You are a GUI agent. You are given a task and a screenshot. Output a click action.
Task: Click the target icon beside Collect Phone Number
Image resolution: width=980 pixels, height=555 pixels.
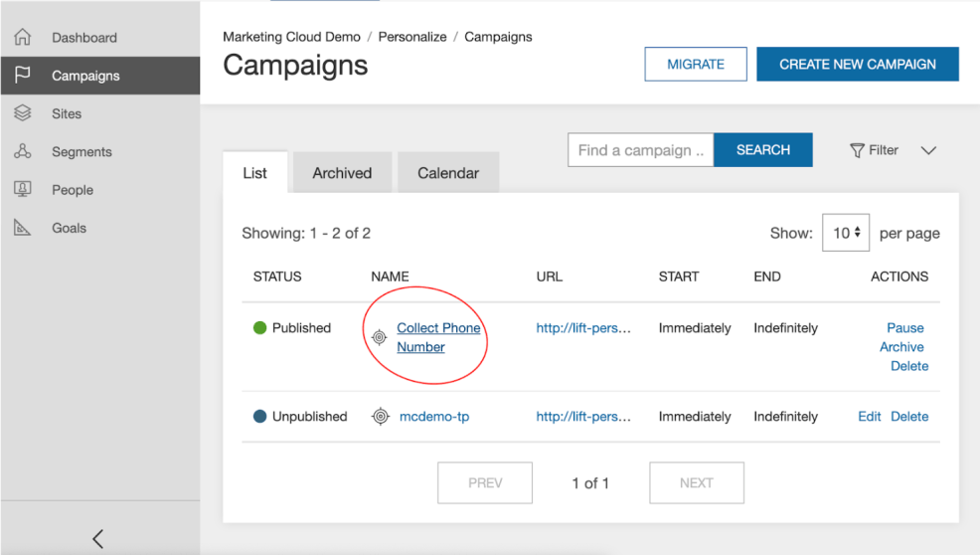[379, 337]
